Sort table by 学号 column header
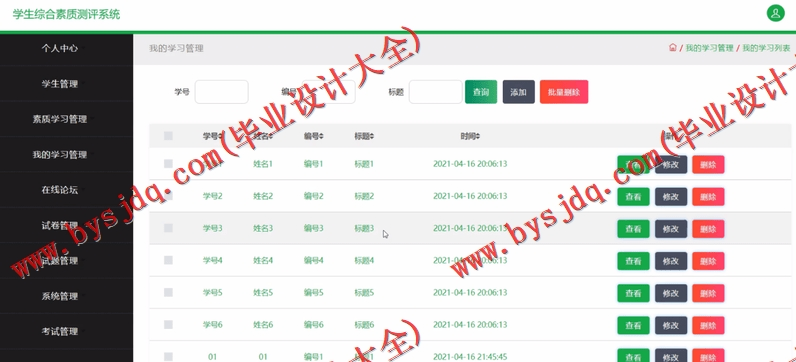Viewport: 796px width, 362px height. click(x=213, y=136)
